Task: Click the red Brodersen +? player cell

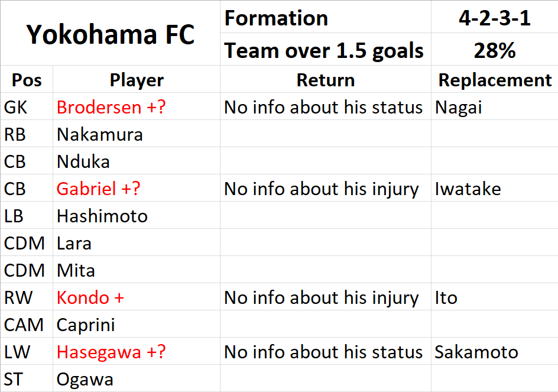Action: click(137, 106)
